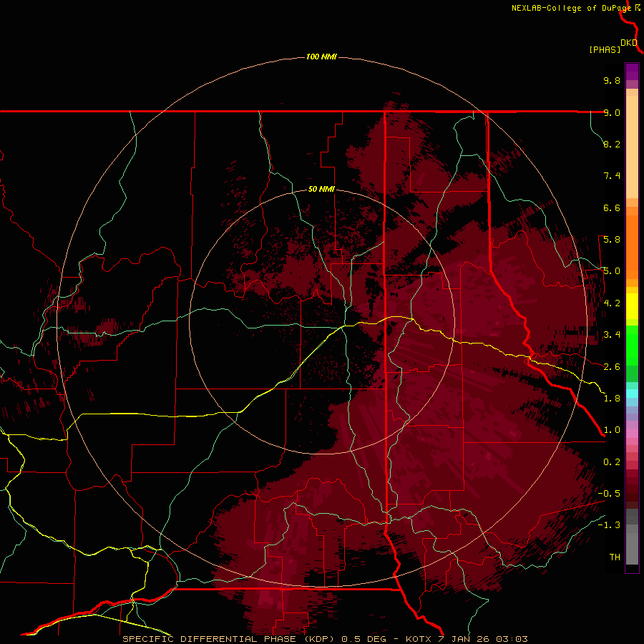Click the -0.5 scale label
Viewport: 644px width, 644px height.
click(x=609, y=494)
